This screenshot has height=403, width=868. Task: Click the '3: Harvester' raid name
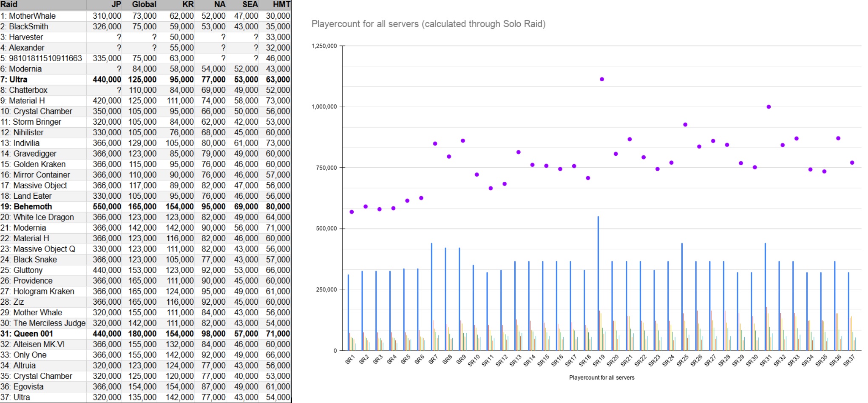22,37
